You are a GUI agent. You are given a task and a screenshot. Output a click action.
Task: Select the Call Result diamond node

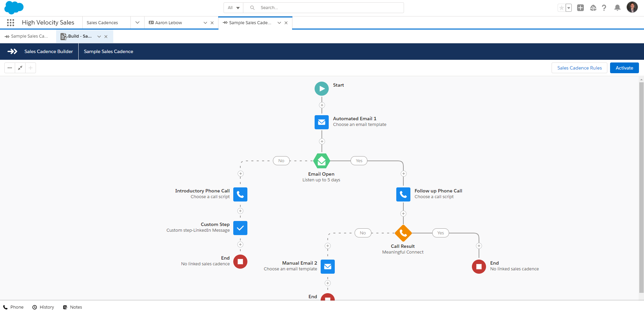[x=403, y=233]
